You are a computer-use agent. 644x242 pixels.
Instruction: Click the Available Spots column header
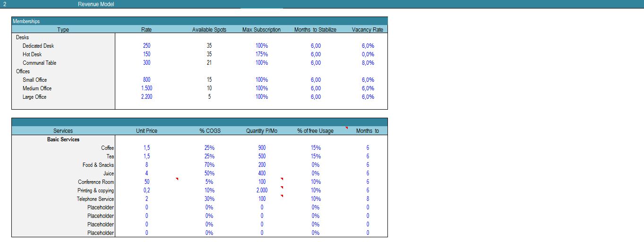(x=209, y=30)
